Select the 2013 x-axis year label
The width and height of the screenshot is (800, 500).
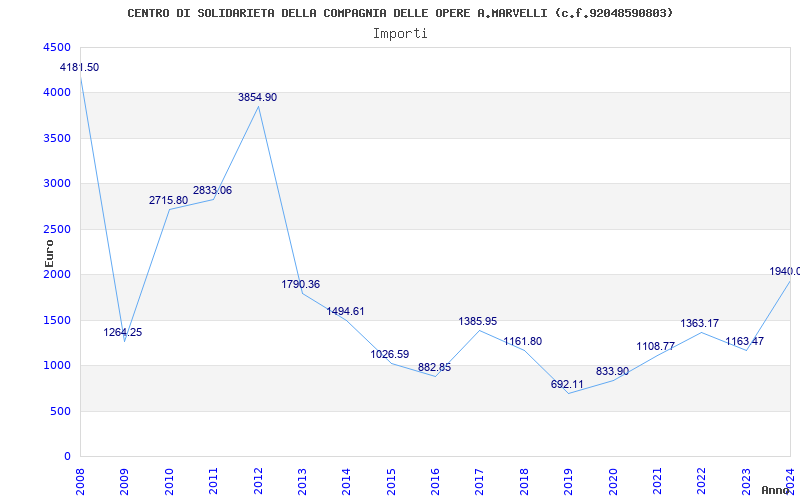click(x=302, y=481)
